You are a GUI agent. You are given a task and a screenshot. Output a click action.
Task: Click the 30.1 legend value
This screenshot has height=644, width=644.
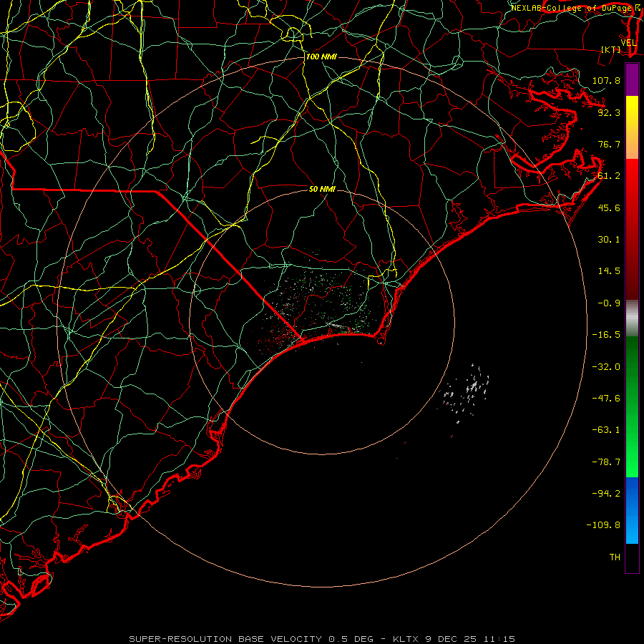(609, 240)
